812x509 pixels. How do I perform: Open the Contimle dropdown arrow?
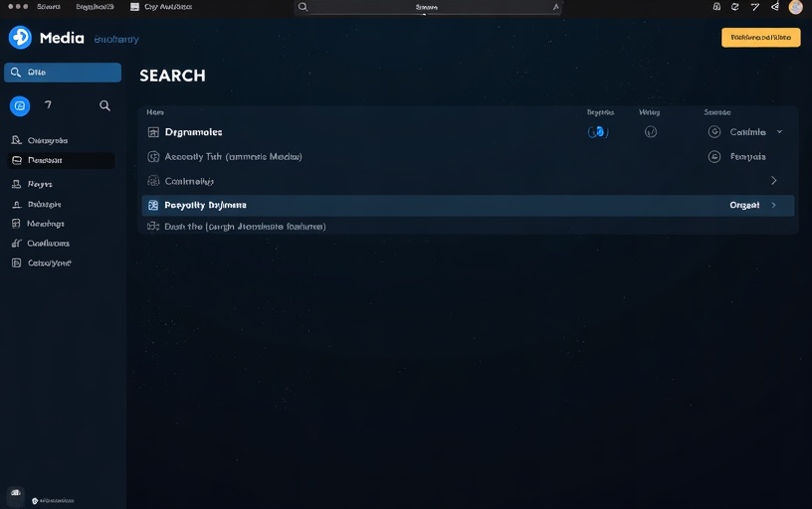[x=779, y=132]
